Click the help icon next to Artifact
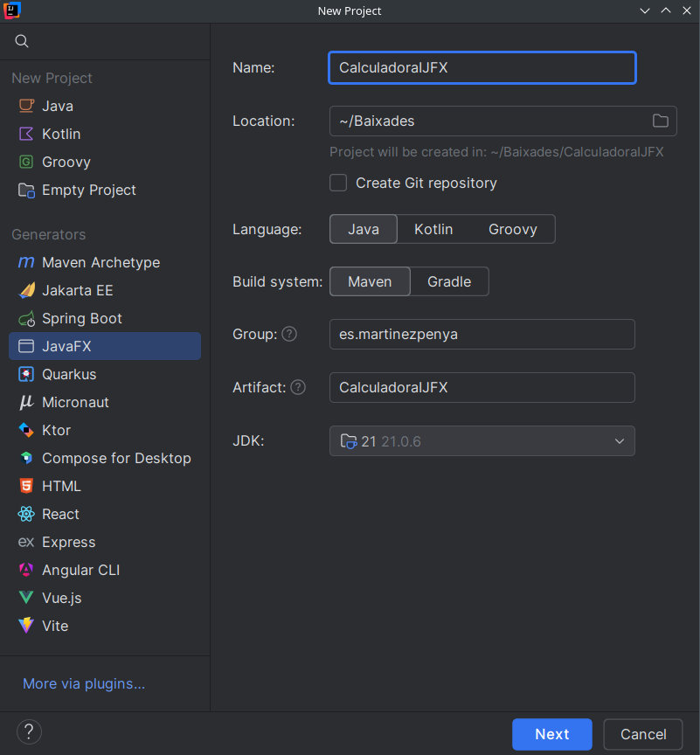 point(298,387)
